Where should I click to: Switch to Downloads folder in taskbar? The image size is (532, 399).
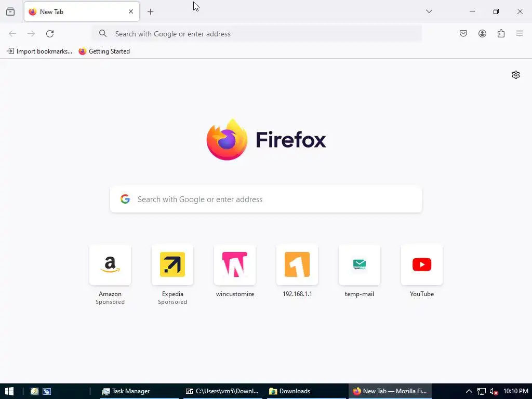307,391
